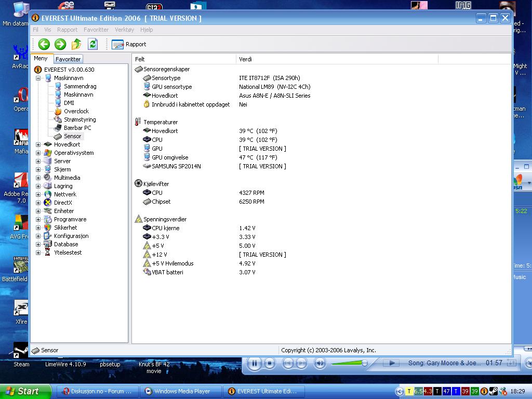
Task: Click the warning triangle icon beside Spenningsverdier
Action: [138, 219]
